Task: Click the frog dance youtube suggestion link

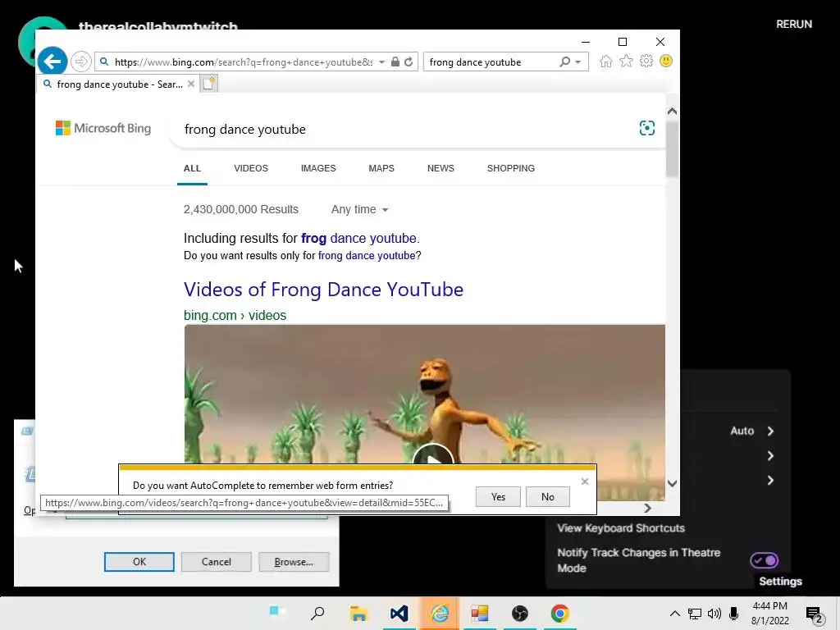Action: tap(360, 239)
